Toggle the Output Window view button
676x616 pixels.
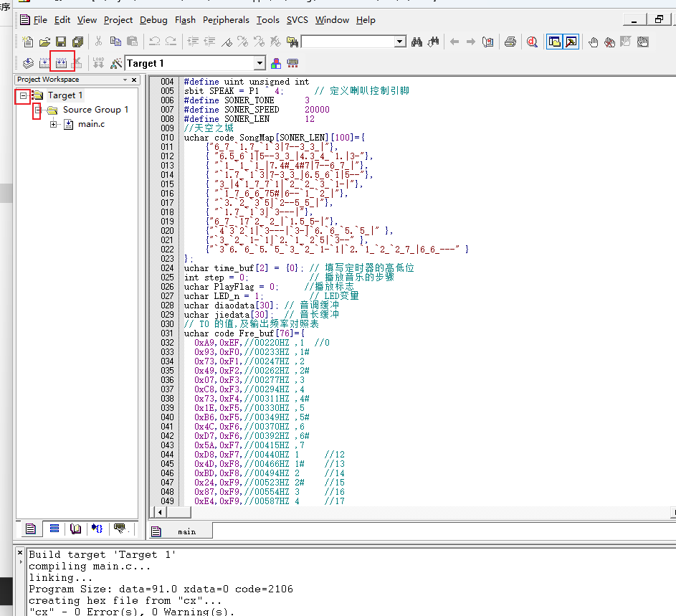571,42
